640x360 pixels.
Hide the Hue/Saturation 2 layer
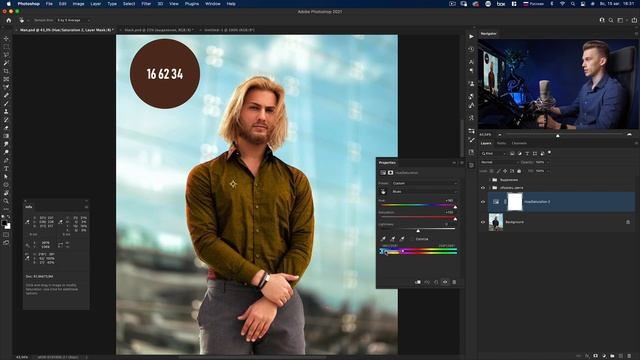(x=483, y=202)
